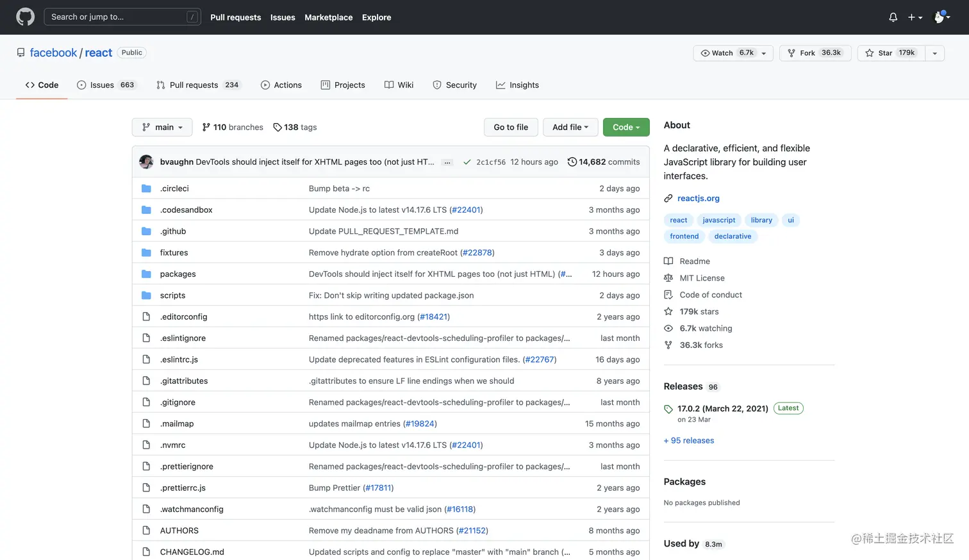Open Marketplace in top navigation

(328, 17)
